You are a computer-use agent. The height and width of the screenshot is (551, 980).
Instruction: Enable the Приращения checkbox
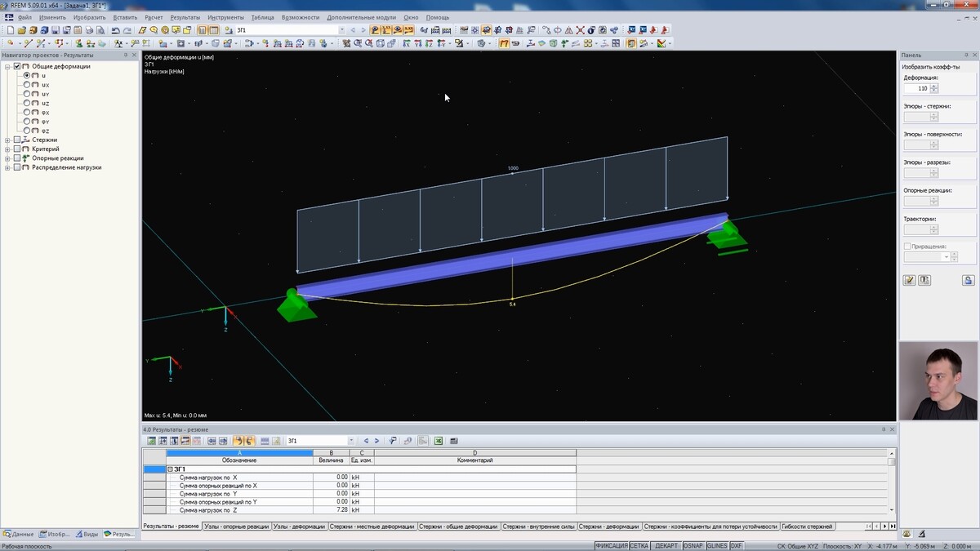906,246
